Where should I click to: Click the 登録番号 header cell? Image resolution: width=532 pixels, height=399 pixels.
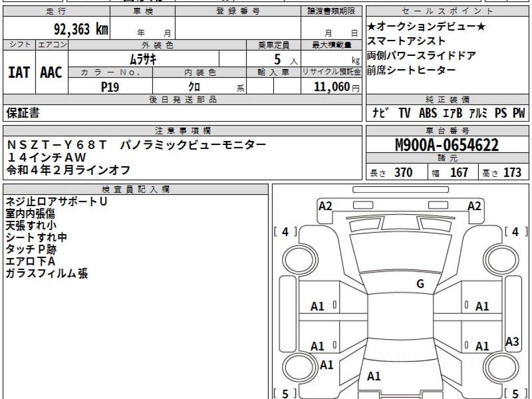tap(238, 12)
